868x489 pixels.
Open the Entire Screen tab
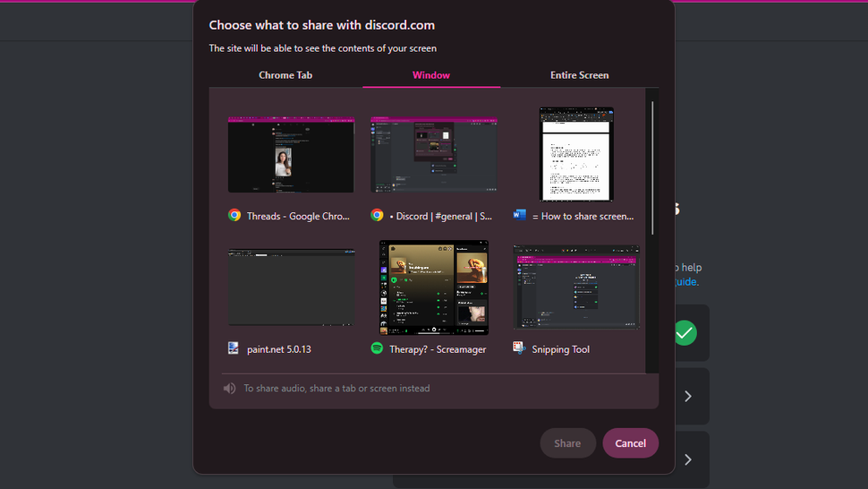pyautogui.click(x=579, y=74)
